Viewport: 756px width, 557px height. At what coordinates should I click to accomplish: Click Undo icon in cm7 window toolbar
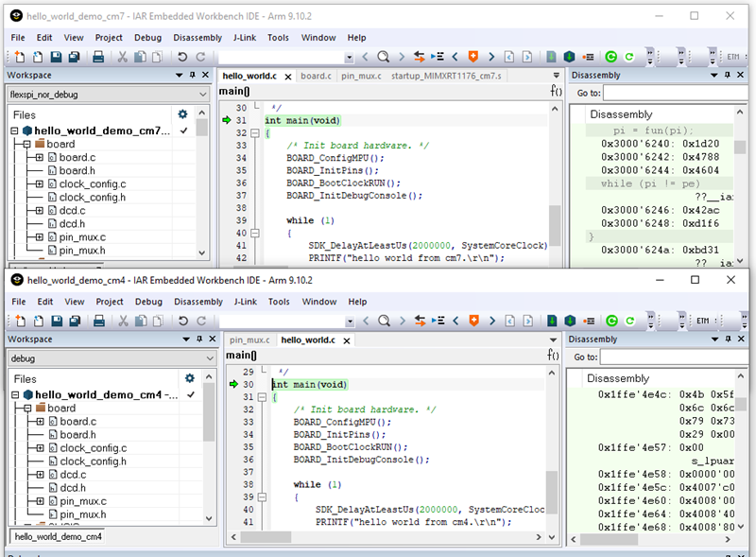coord(182,57)
